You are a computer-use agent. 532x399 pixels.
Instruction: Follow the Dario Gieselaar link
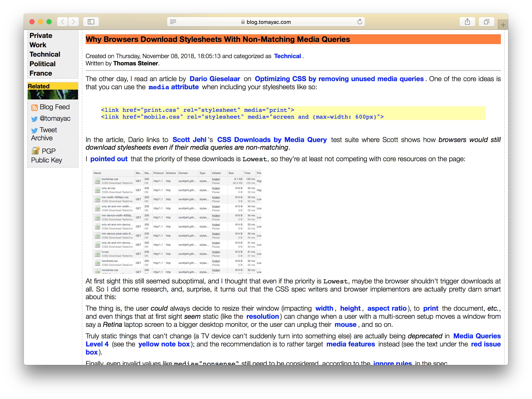(x=215, y=79)
